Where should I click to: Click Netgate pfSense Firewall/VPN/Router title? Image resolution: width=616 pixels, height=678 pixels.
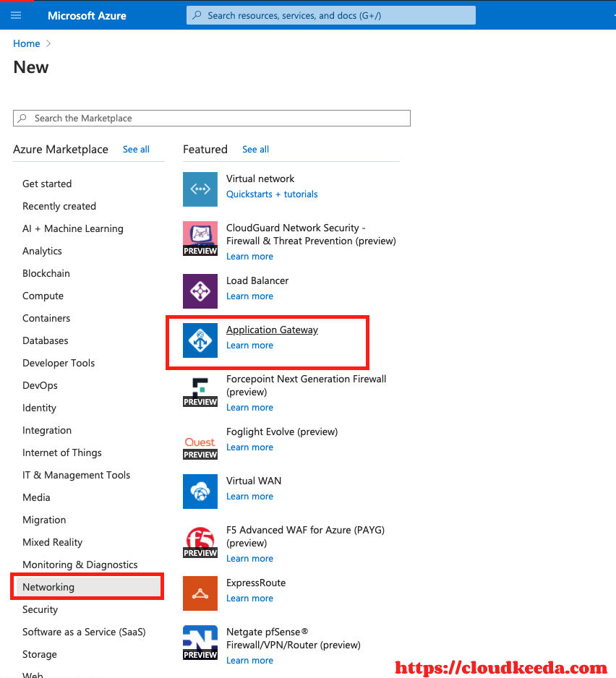(x=294, y=639)
